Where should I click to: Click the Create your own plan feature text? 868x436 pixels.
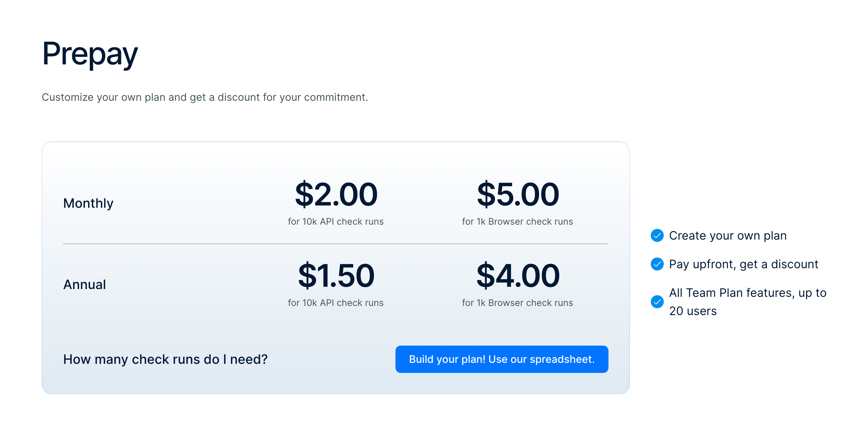[728, 235]
